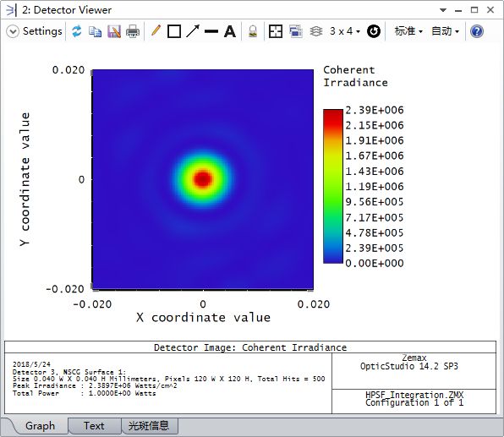Open the 标准 dropdown
The height and width of the screenshot is (437, 504).
[408, 31]
